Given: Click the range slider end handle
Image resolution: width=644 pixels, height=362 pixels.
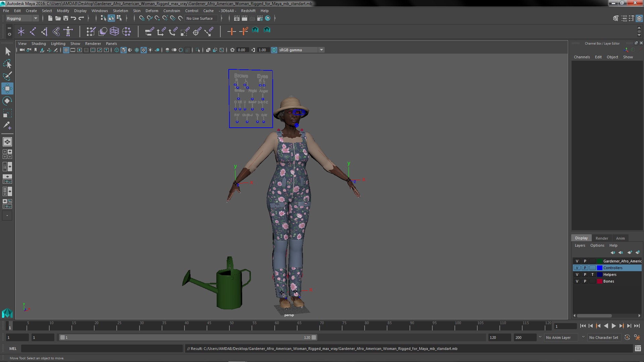Looking at the screenshot, I should 314,338.
